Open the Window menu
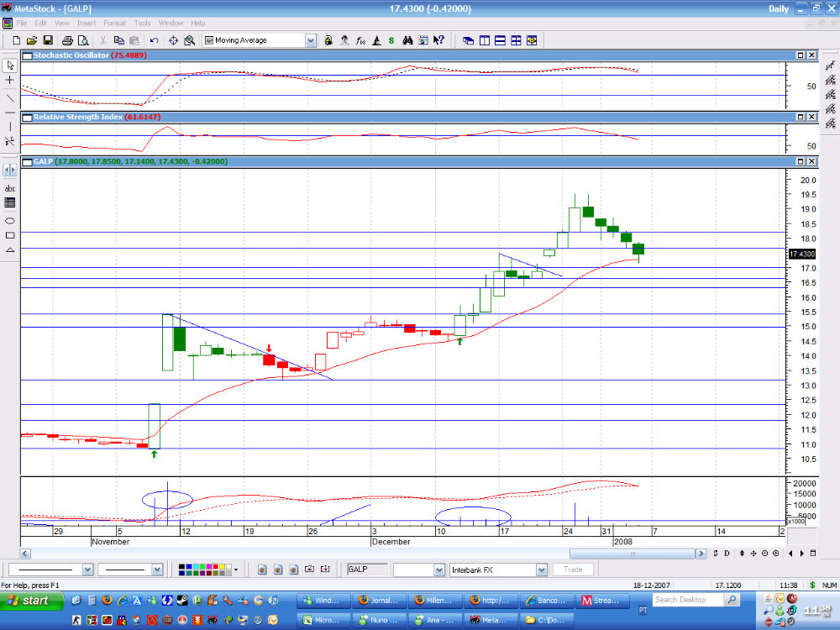The image size is (840, 630). coord(171,23)
